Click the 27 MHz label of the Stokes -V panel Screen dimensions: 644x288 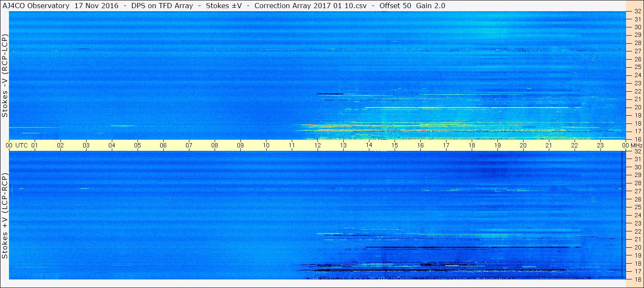(638, 51)
